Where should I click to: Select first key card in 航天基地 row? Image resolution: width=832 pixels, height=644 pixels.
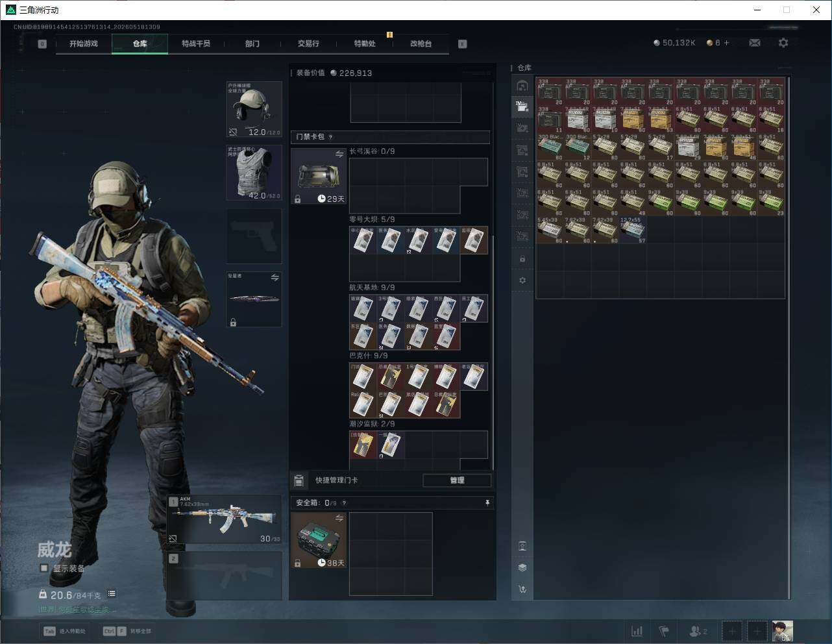(x=363, y=308)
